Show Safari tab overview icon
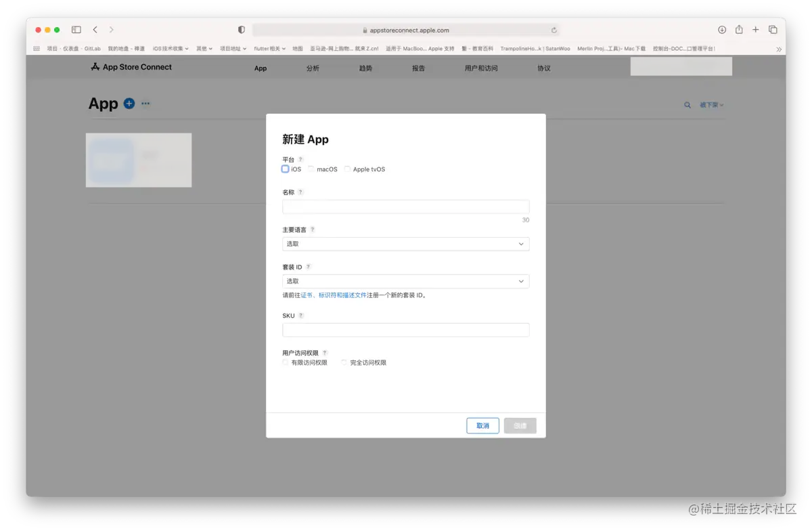 coord(773,30)
